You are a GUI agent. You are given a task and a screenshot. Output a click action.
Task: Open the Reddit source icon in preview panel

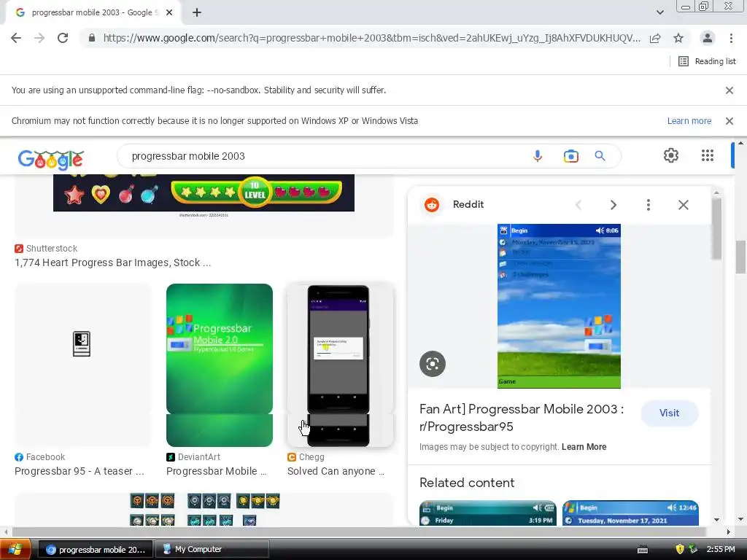[x=432, y=205]
